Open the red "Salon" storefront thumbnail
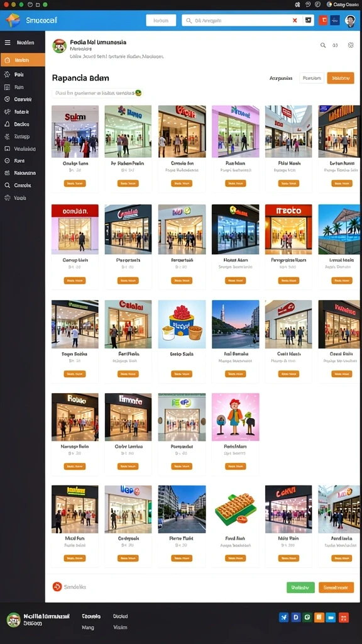 click(x=75, y=131)
